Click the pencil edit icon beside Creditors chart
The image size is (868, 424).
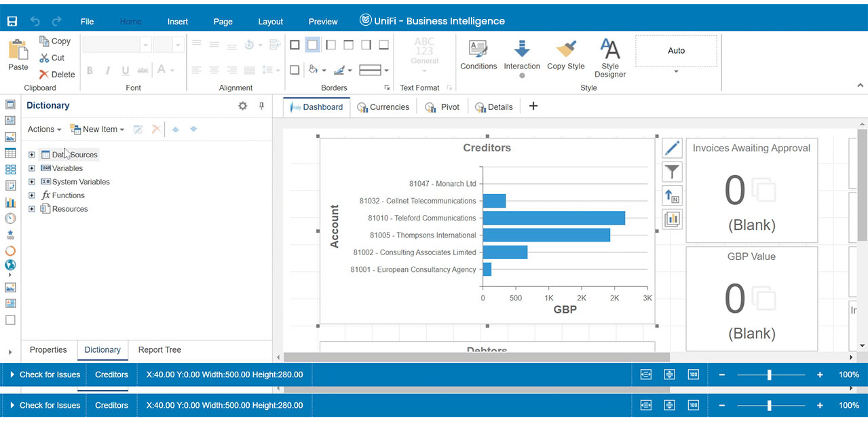click(672, 148)
